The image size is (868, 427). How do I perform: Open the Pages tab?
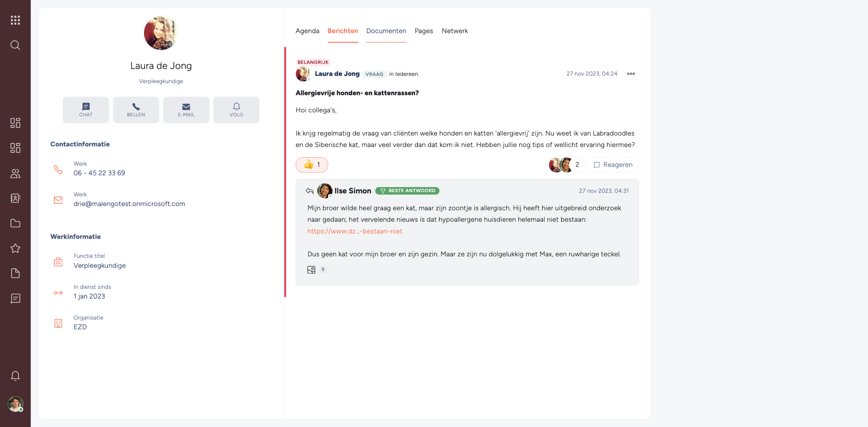(424, 31)
